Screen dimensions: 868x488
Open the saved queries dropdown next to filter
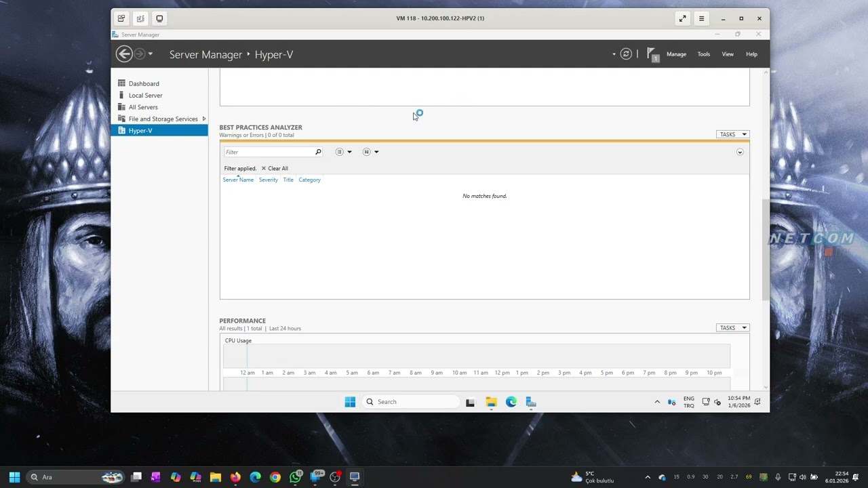[370, 152]
